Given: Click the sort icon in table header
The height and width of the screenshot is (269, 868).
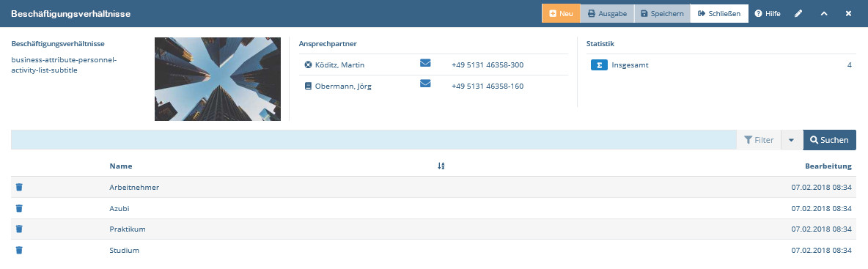Looking at the screenshot, I should 441,166.
